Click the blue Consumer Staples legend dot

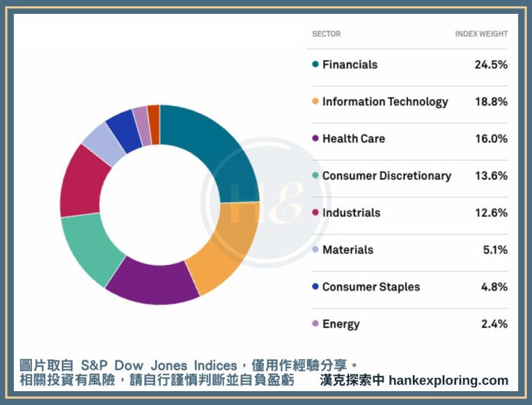tap(315, 287)
